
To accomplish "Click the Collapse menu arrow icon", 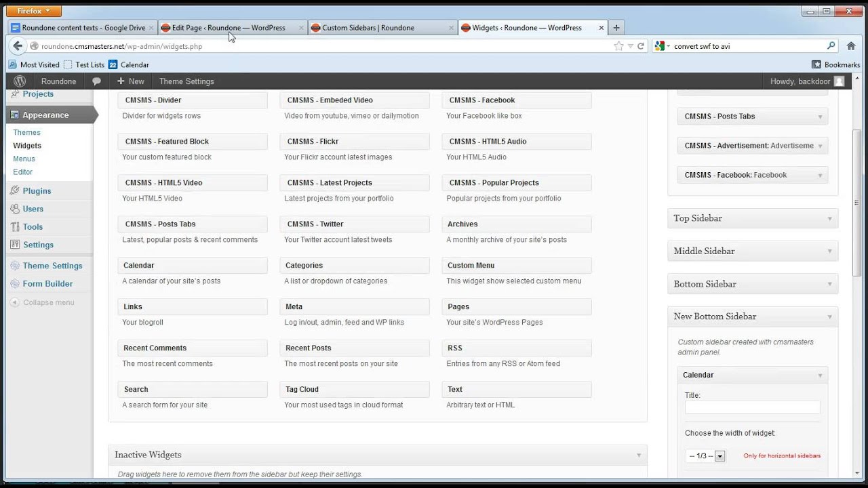I will (x=15, y=302).
